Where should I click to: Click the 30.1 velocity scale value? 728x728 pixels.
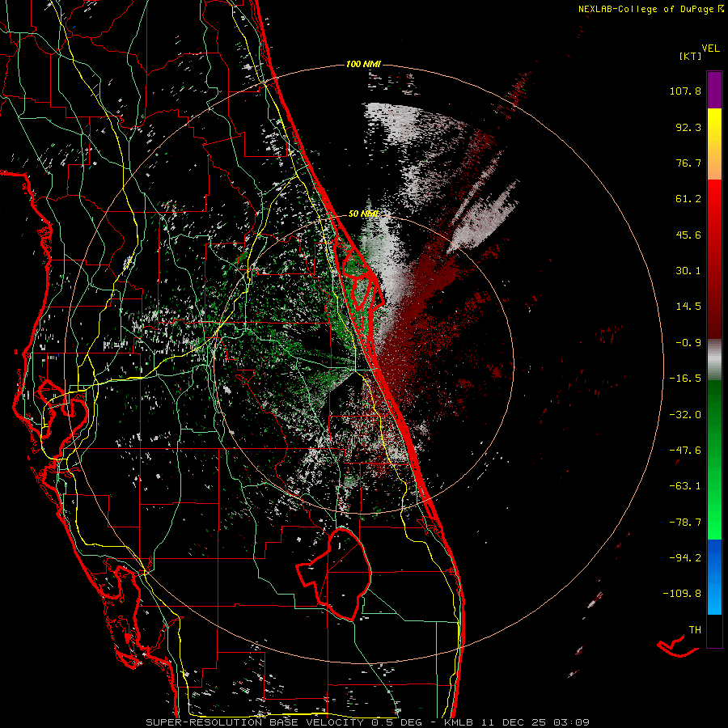pos(688,271)
